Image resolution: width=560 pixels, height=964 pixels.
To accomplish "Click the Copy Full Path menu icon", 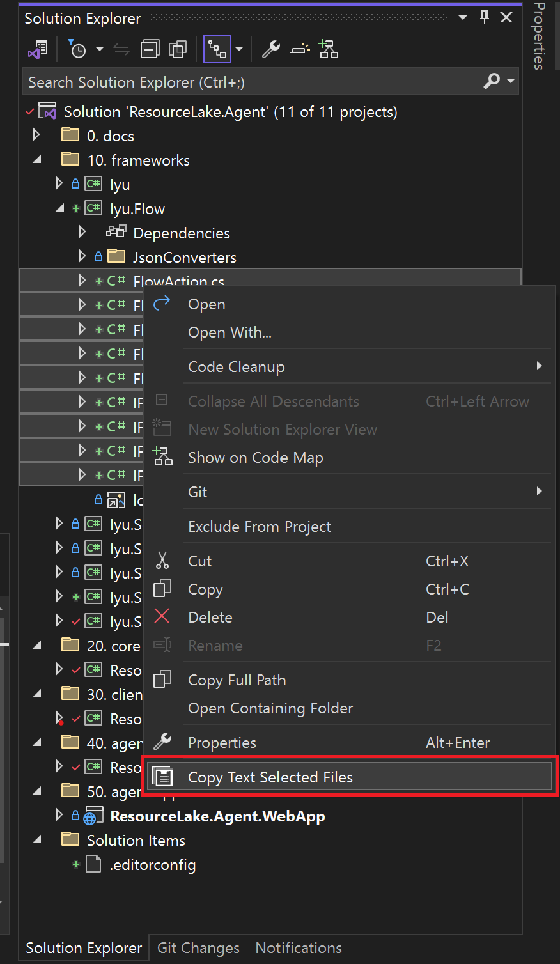I will 162,679.
